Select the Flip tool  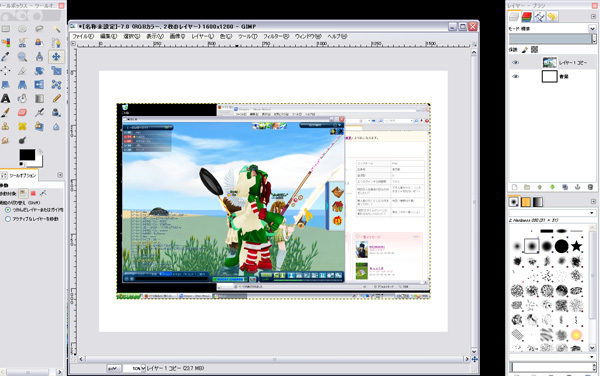[x=39, y=85]
